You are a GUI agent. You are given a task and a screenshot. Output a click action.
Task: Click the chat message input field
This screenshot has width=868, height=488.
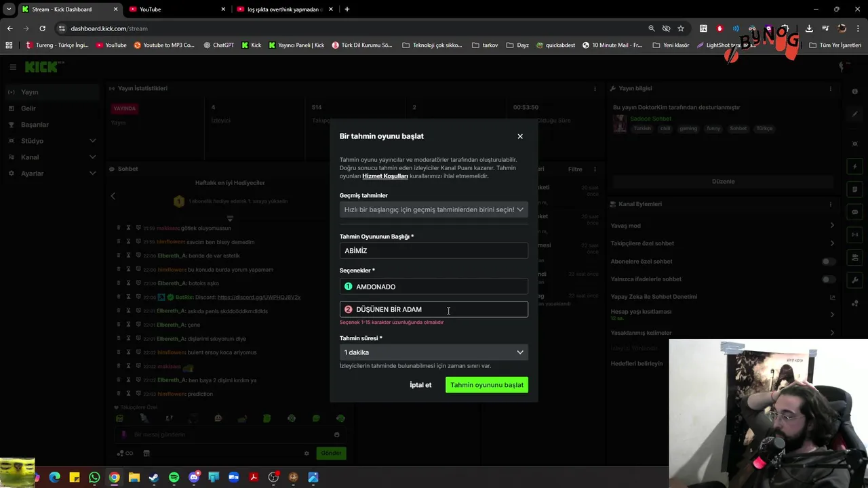[x=231, y=434]
